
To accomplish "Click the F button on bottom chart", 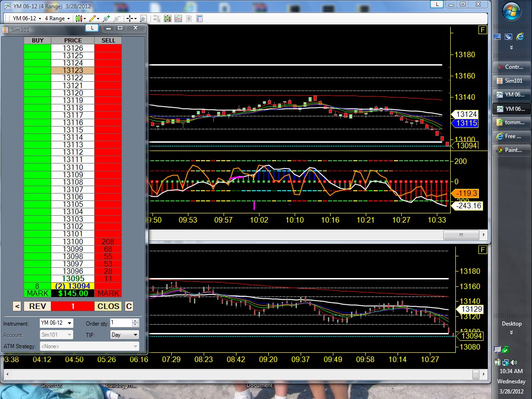I will coord(483,250).
